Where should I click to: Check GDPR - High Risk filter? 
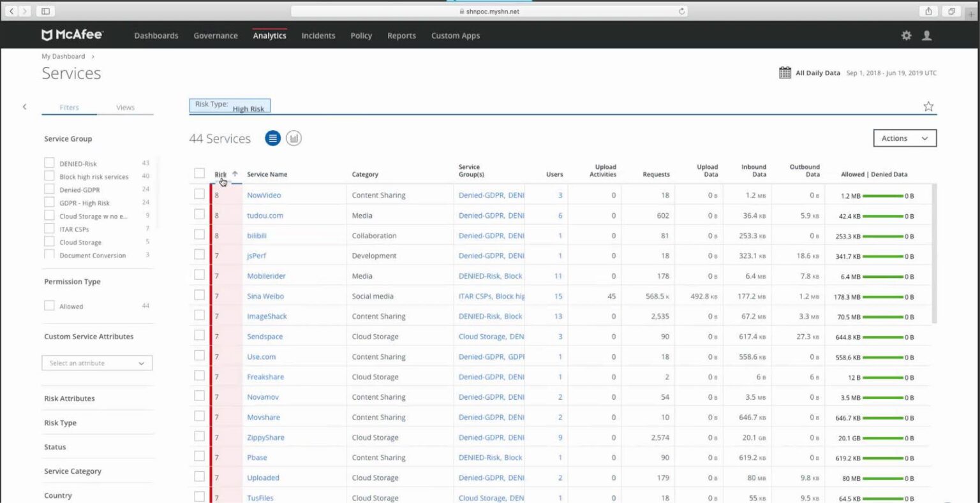point(49,202)
